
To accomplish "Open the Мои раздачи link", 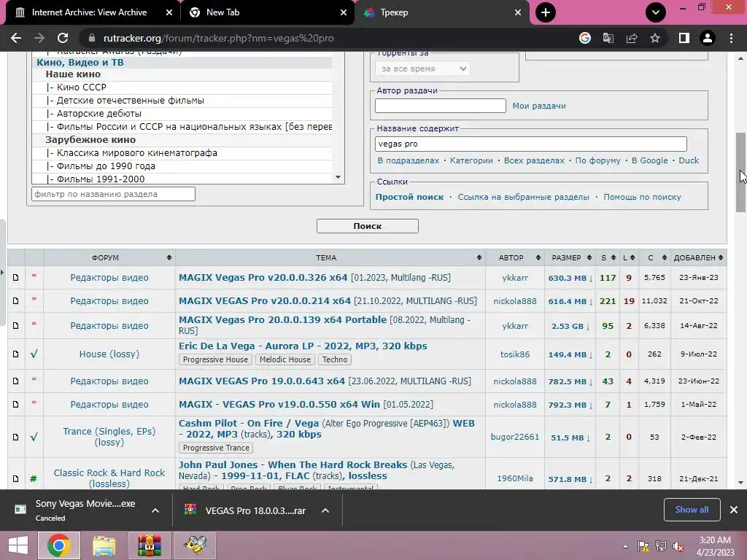I will (539, 106).
